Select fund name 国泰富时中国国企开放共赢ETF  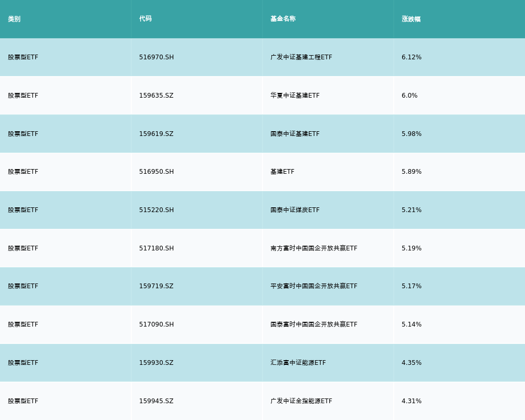(314, 324)
